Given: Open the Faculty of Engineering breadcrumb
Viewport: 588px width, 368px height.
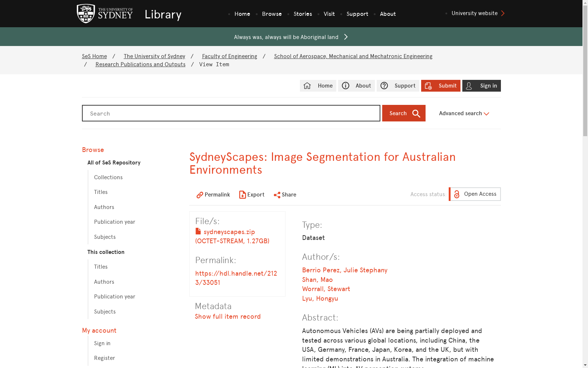Looking at the screenshot, I should (x=230, y=56).
